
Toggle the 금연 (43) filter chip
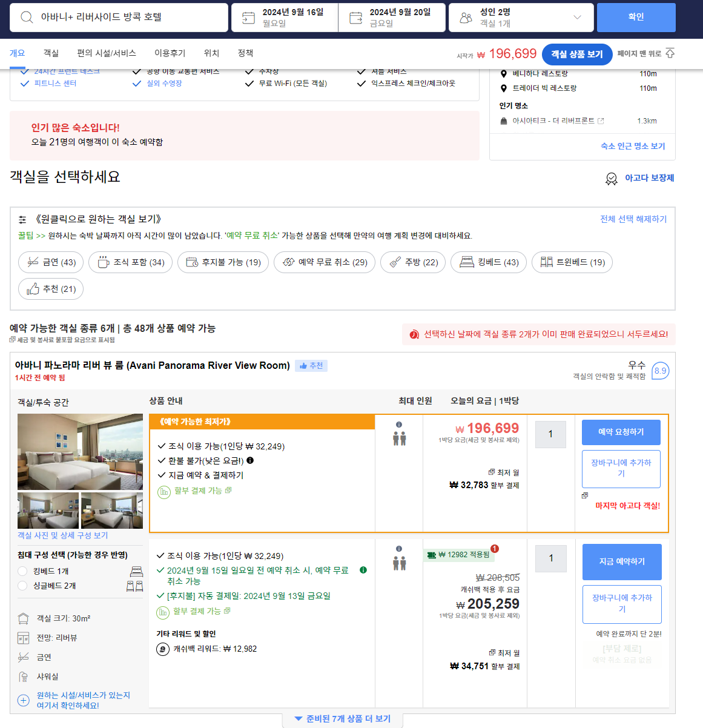[51, 262]
